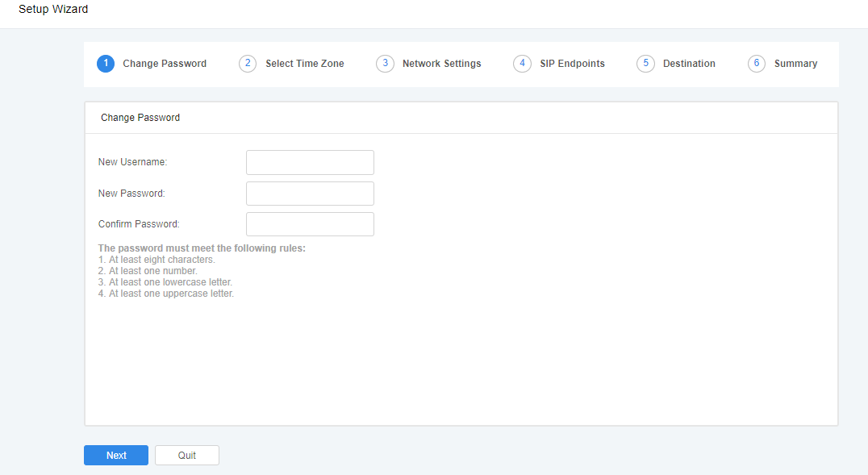
Task: Exit the wizard with Quit
Action: point(187,455)
